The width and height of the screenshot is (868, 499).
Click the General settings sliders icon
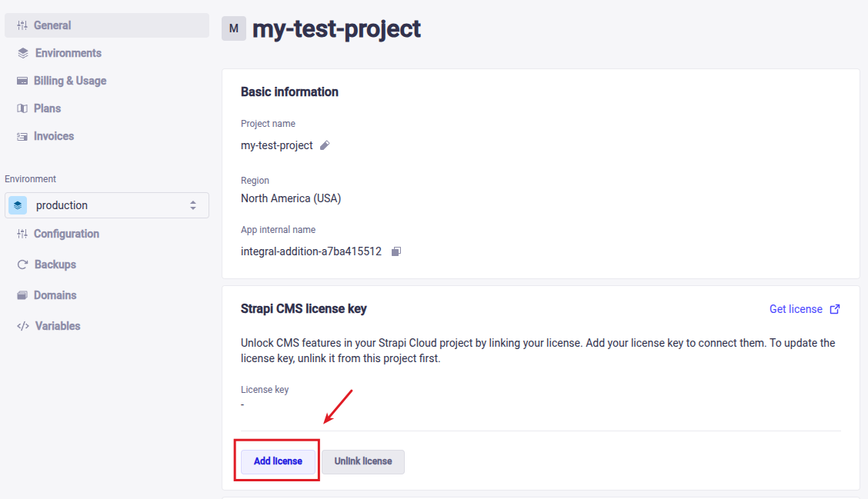pyautogui.click(x=22, y=25)
